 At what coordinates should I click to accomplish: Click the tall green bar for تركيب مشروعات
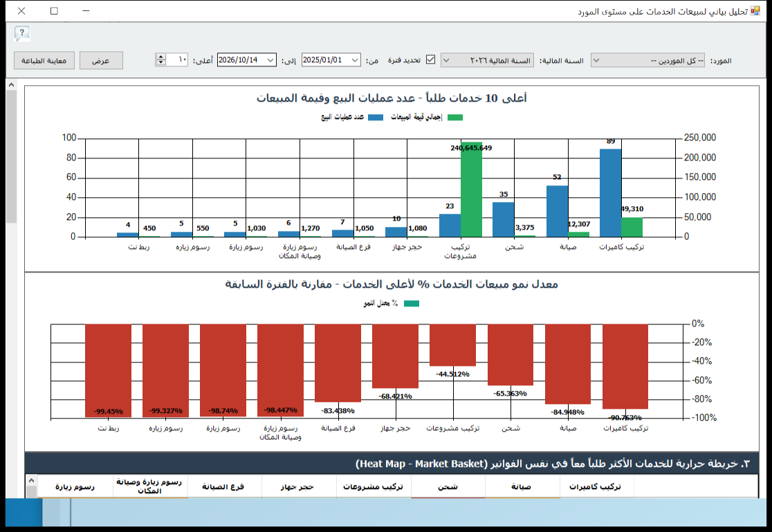coord(471,190)
